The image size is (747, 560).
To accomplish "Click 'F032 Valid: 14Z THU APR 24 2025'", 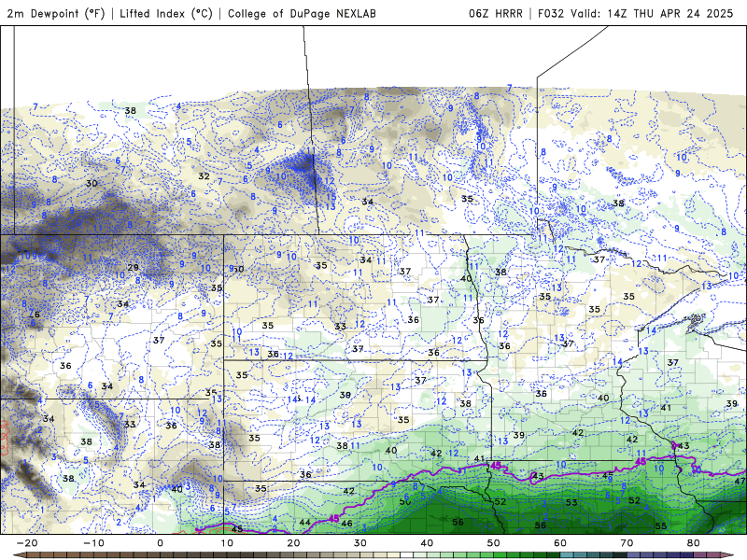I will coord(636,13).
